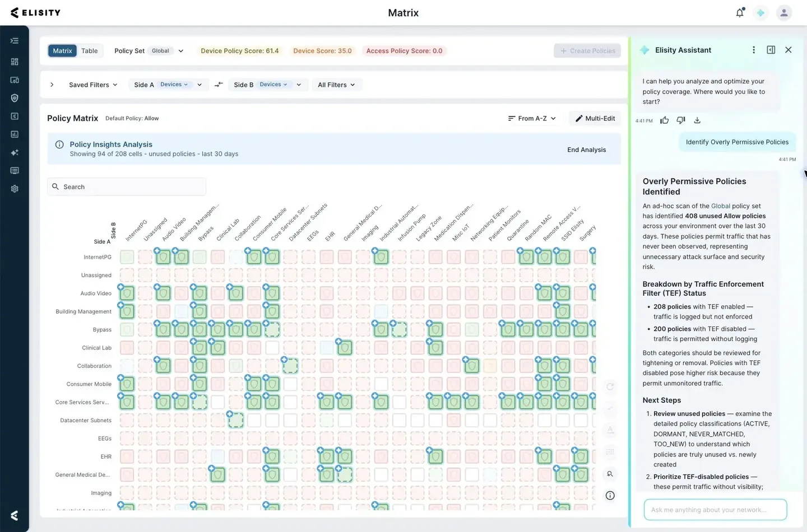Swap Side A and Side B

point(219,85)
